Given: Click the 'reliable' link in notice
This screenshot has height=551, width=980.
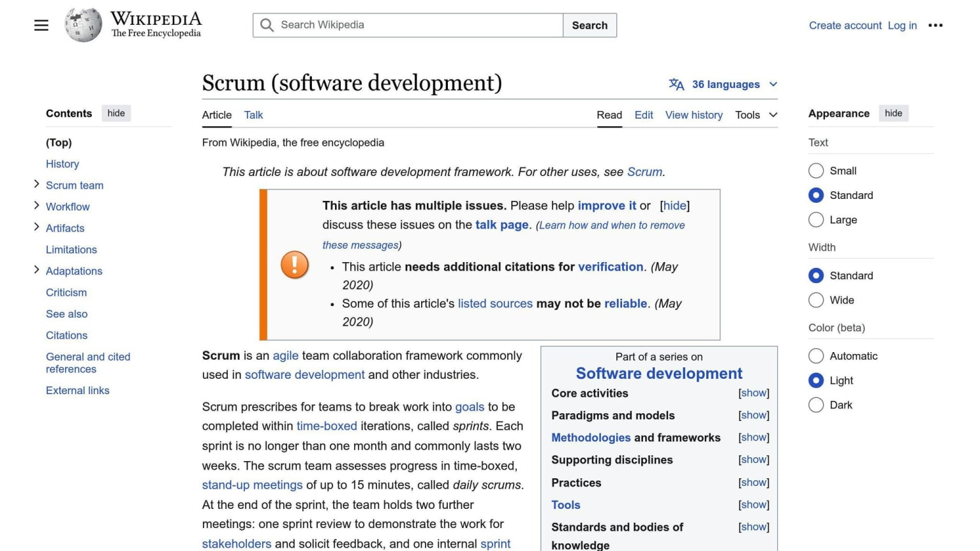Looking at the screenshot, I should point(626,304).
